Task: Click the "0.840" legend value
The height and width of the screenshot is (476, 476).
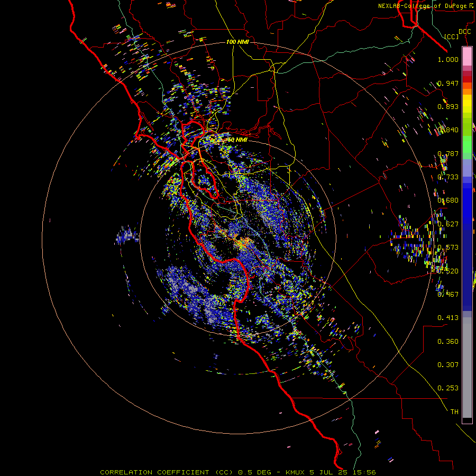Action: tap(448, 130)
